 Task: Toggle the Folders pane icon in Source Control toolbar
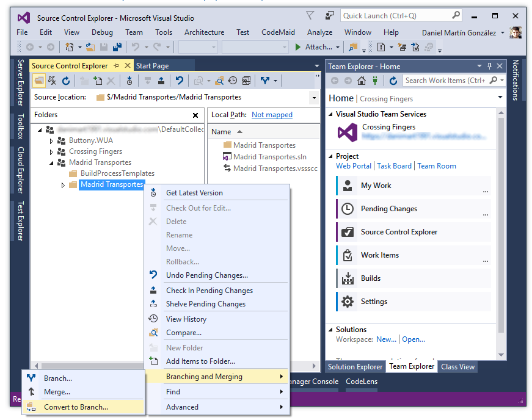pos(39,81)
